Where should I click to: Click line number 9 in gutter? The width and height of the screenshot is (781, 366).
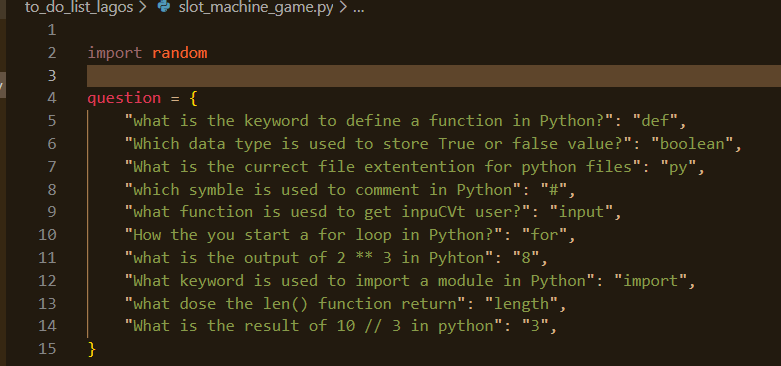point(52,212)
